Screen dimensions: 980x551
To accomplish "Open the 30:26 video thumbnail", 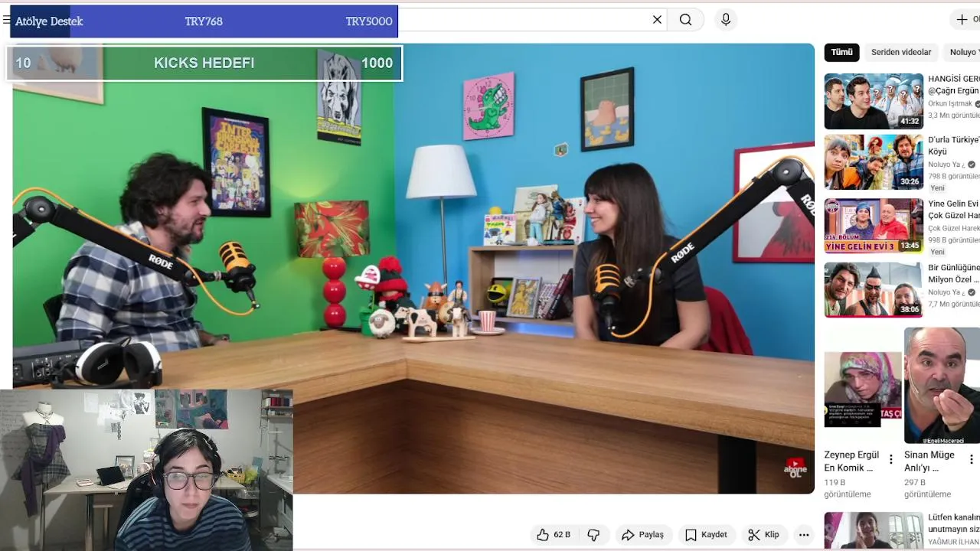I will (874, 162).
